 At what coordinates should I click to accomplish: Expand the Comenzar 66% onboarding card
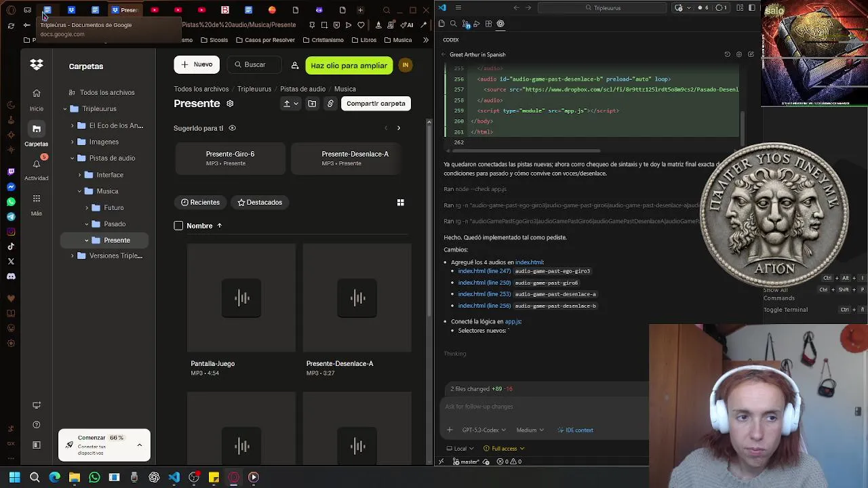140,445
